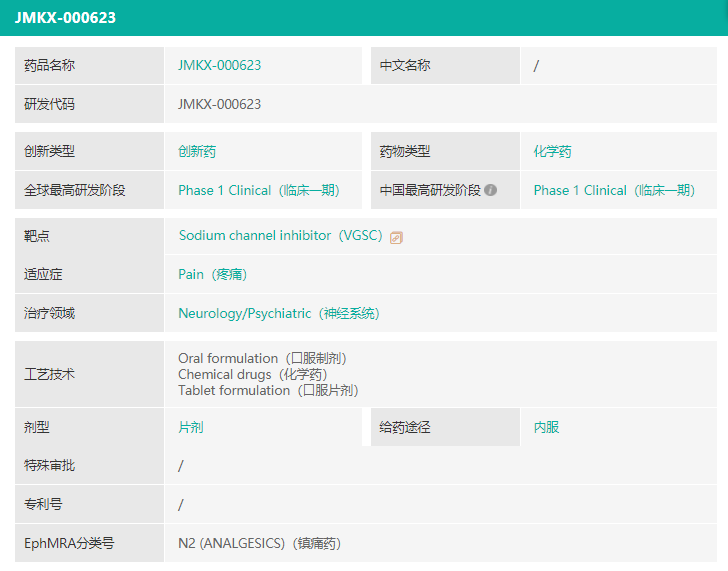Click the 研发代码 value JMKX-000623
Viewport: 728px width, 571px height.
pyautogui.click(x=219, y=104)
